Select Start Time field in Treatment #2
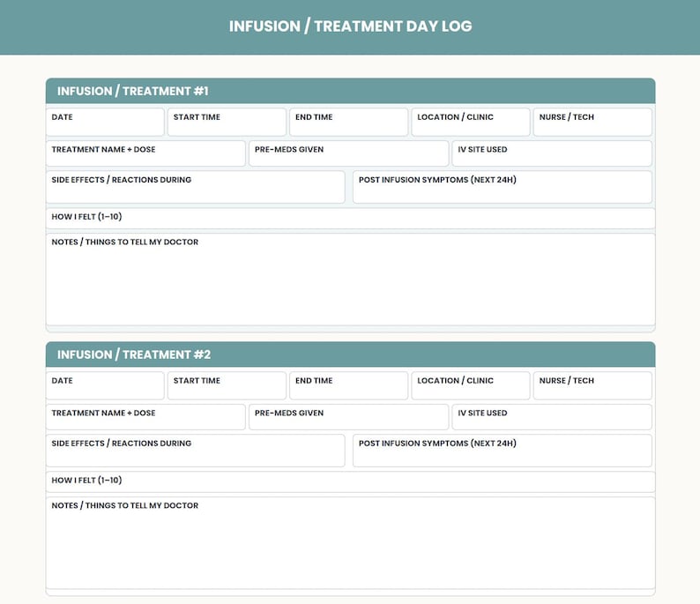 point(227,385)
